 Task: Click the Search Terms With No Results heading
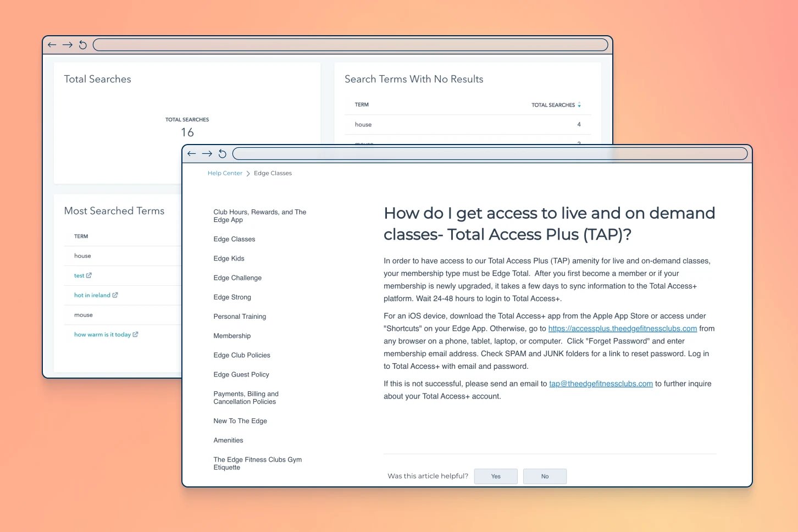click(414, 79)
